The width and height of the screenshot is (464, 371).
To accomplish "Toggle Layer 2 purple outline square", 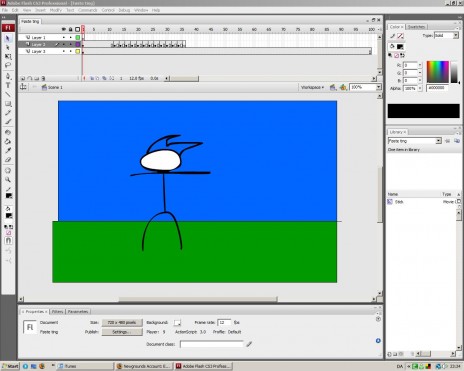I will coord(78,44).
